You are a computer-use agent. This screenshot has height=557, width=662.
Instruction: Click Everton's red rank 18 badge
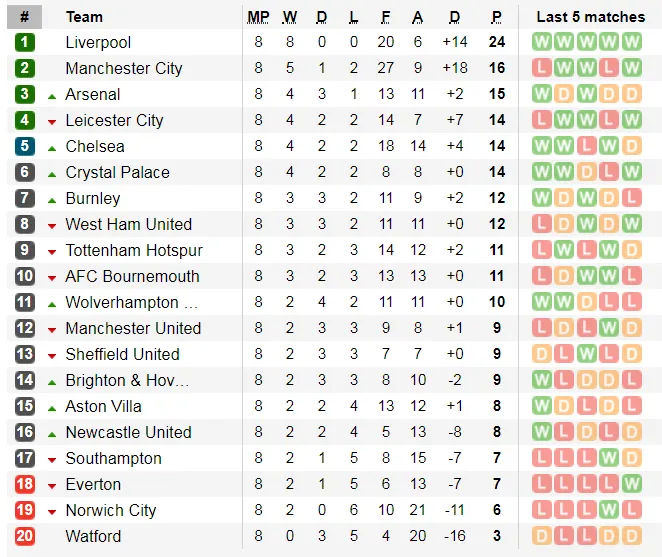(x=25, y=484)
